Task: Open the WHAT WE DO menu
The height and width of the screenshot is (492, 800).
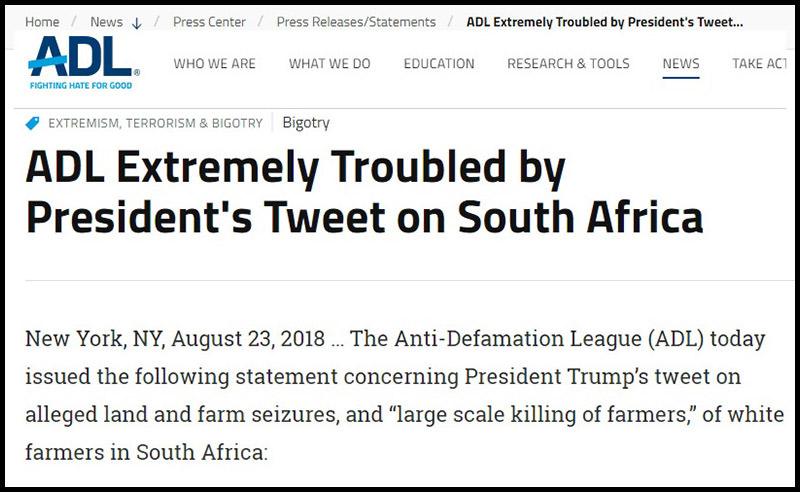Action: click(x=329, y=64)
